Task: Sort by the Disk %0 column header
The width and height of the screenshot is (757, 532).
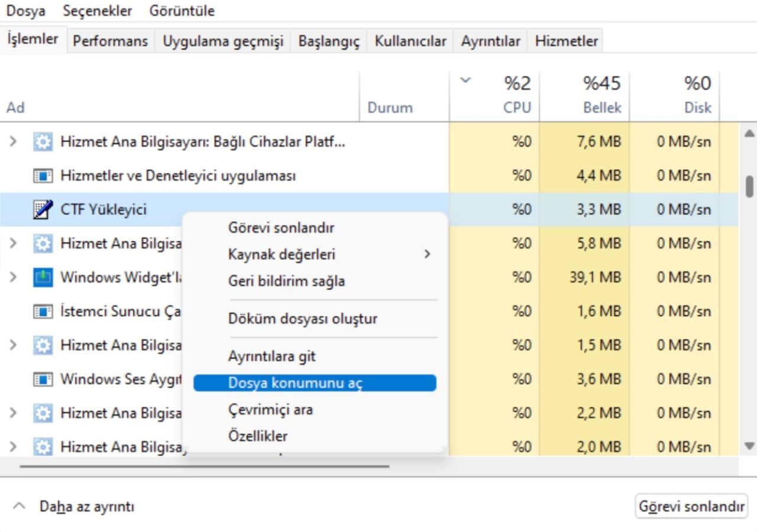Action: [x=675, y=96]
